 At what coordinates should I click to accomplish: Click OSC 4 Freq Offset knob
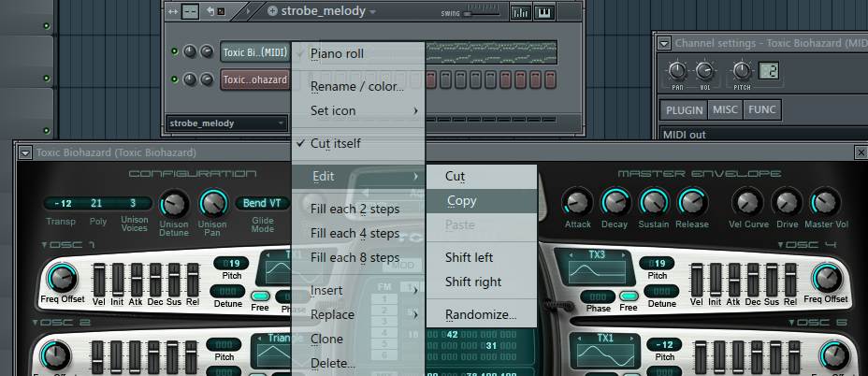coord(827,278)
